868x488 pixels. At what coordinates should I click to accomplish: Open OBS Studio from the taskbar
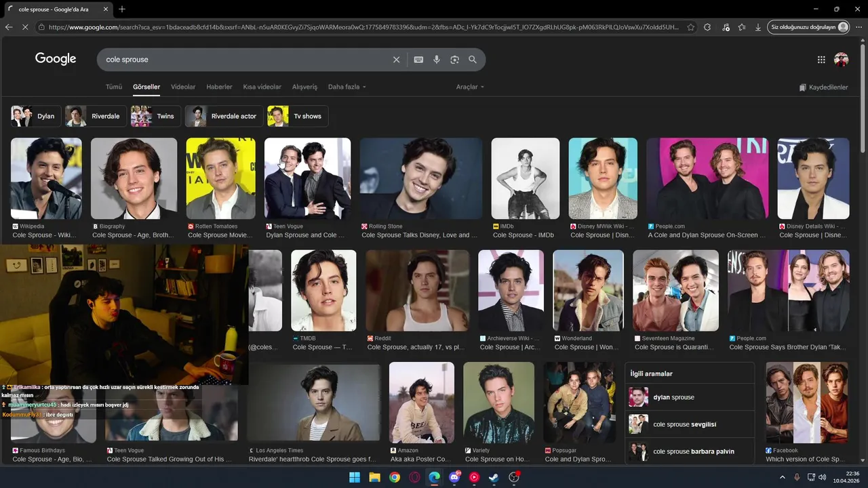click(x=514, y=477)
